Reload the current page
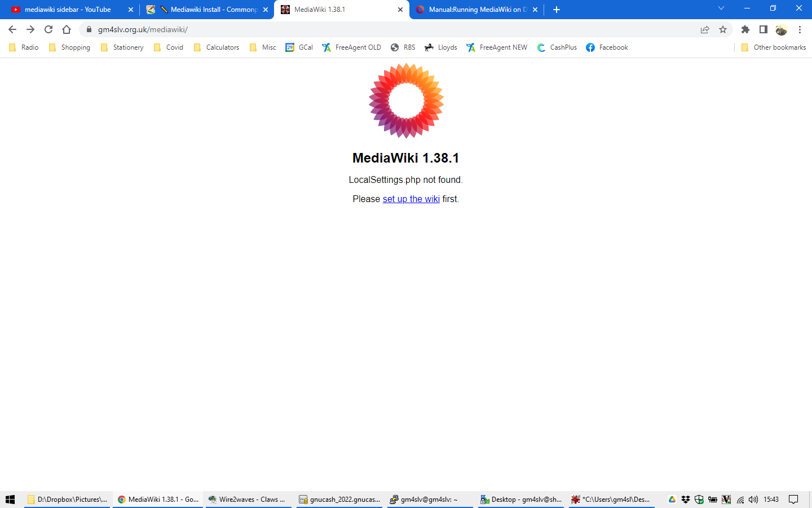This screenshot has height=508, width=812. [x=48, y=29]
